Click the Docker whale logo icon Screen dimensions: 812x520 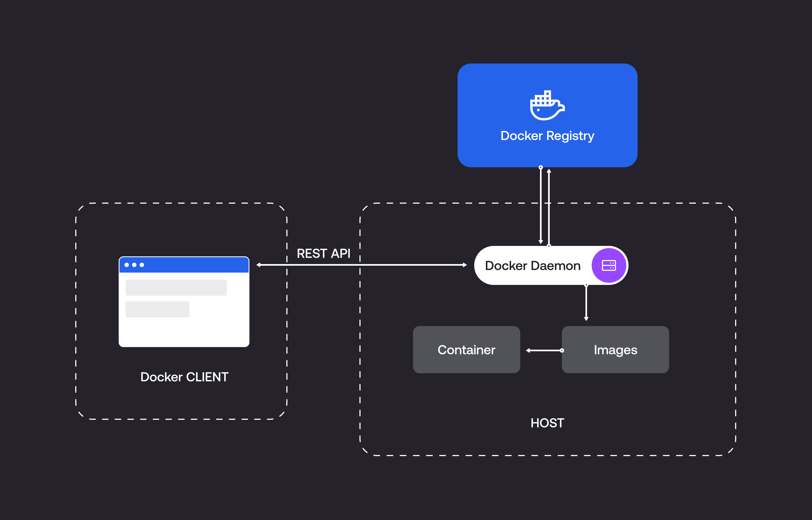pos(547,105)
